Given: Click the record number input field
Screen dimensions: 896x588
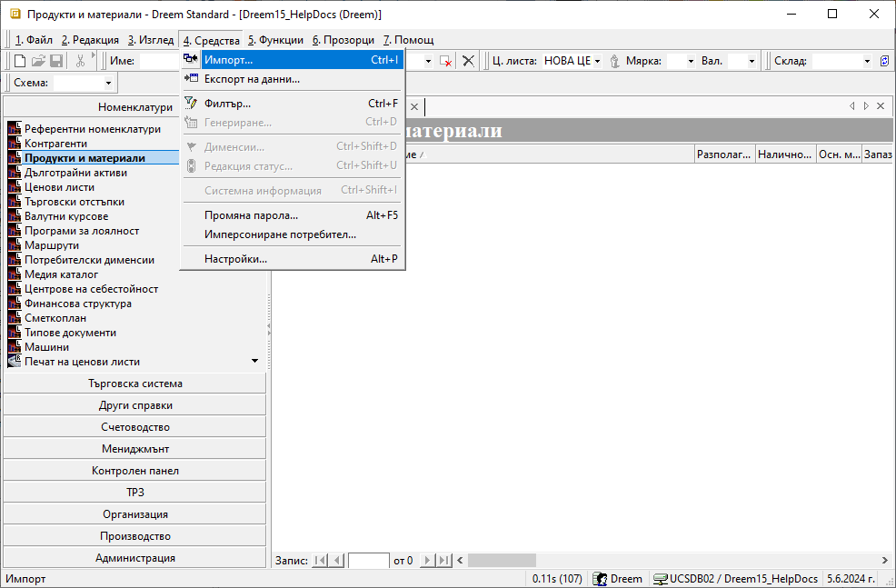Looking at the screenshot, I should (x=368, y=561).
